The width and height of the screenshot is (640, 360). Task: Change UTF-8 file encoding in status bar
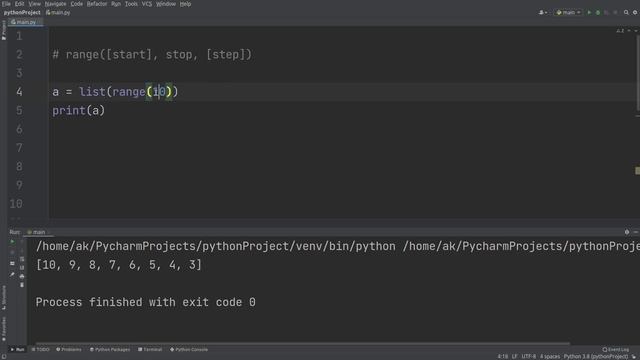click(529, 357)
